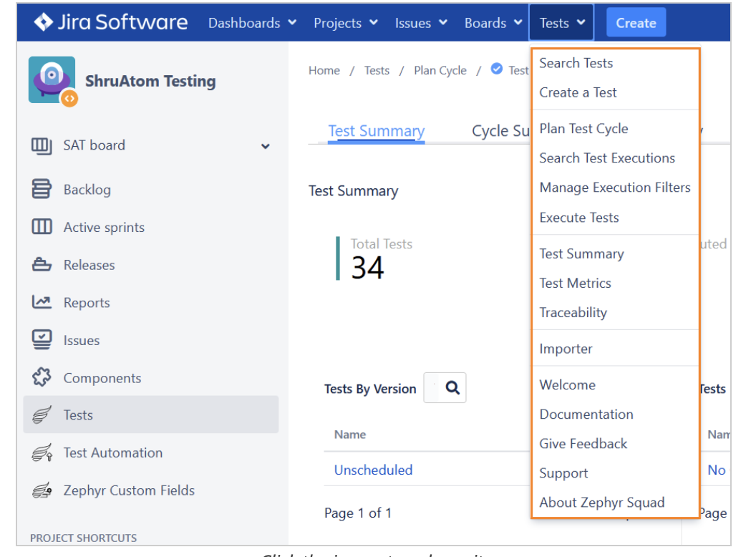
Task: Select Importer in the Tests menu
Action: [x=566, y=349]
